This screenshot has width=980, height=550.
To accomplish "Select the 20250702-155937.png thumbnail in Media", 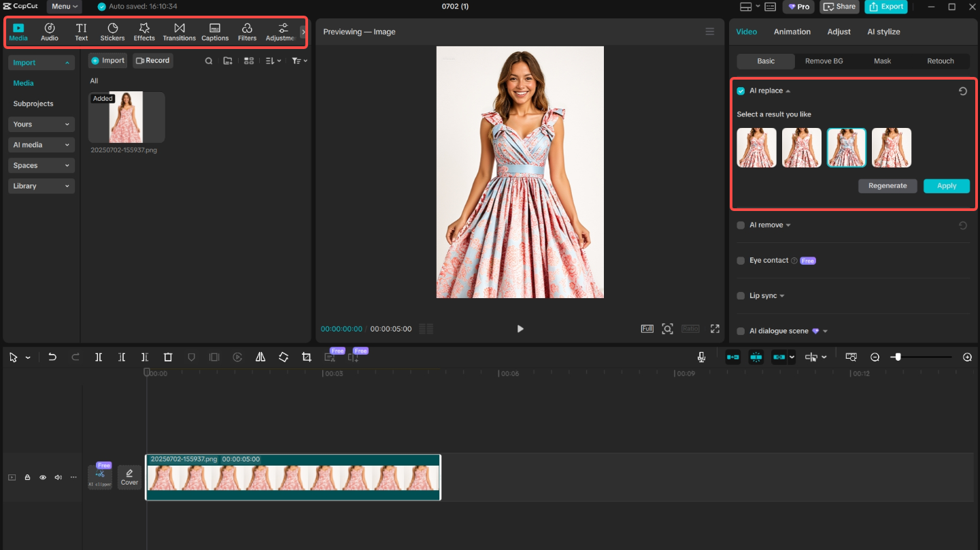I will (x=126, y=116).
